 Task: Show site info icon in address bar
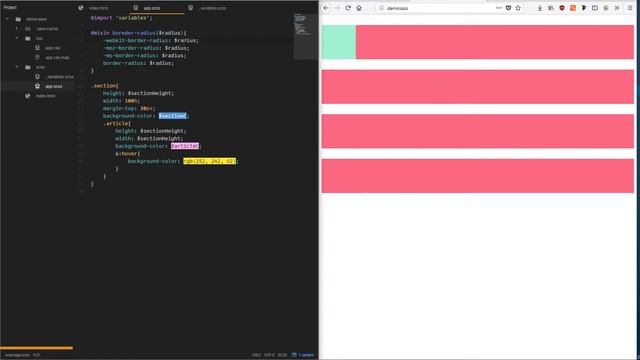[381, 8]
